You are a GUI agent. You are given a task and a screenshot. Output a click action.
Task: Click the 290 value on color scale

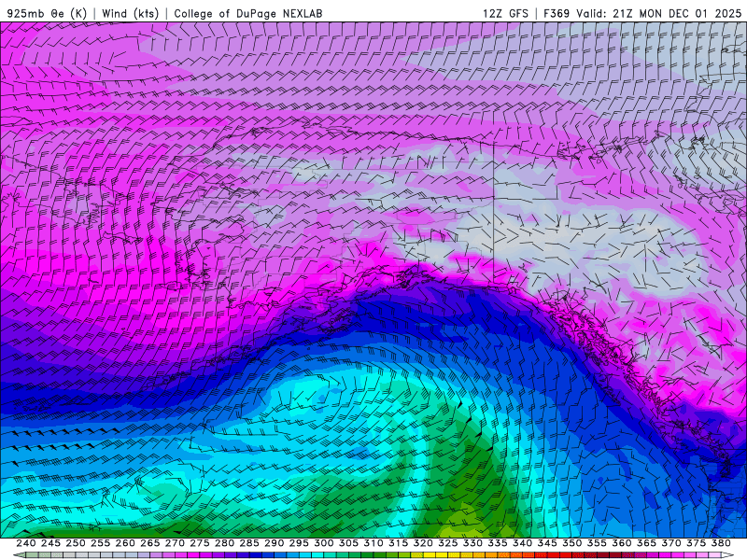coord(274,543)
